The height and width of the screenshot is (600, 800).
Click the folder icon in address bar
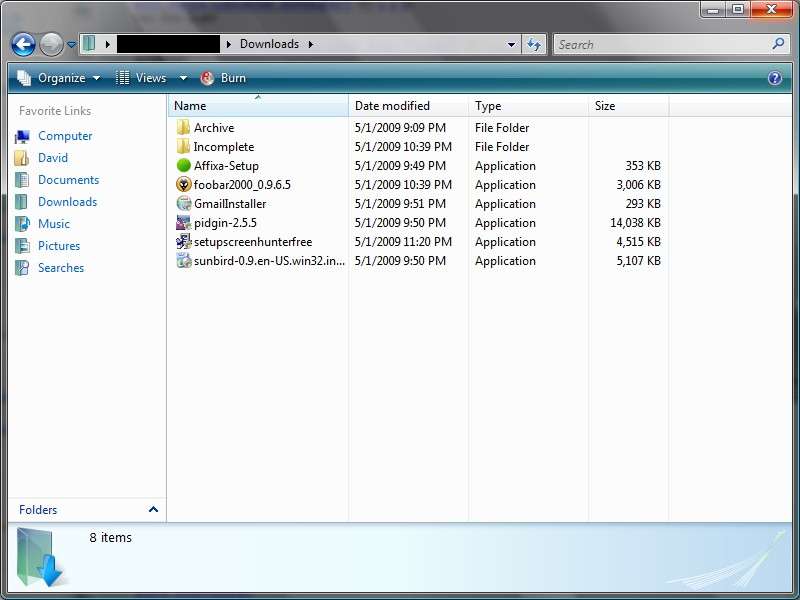click(89, 44)
